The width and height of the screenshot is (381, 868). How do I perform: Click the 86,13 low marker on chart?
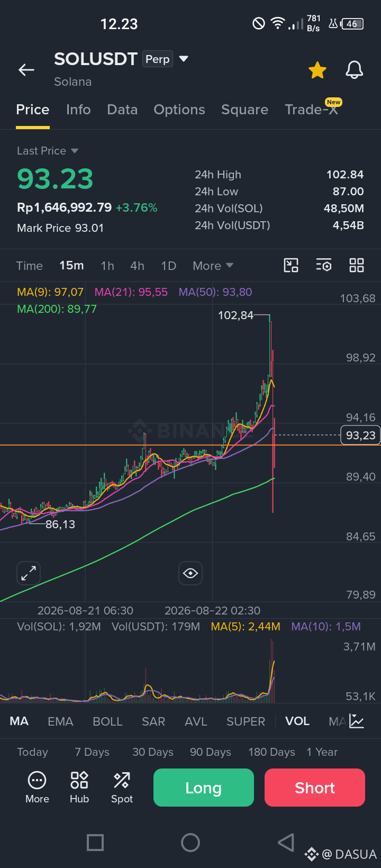tap(60, 525)
